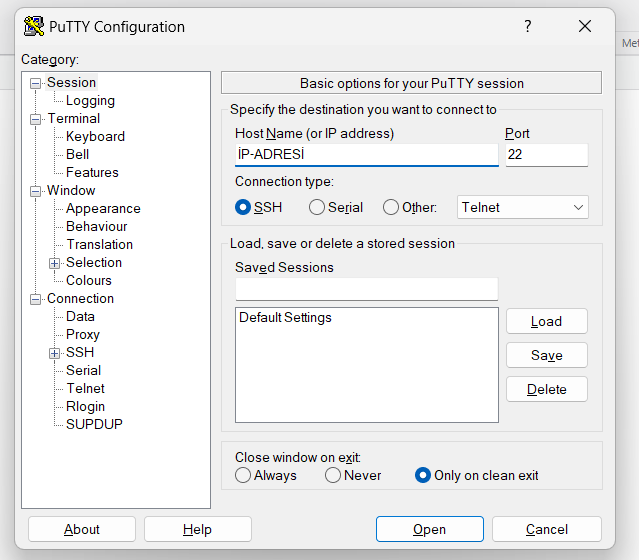Choose Never for close window on exit

[x=333, y=475]
